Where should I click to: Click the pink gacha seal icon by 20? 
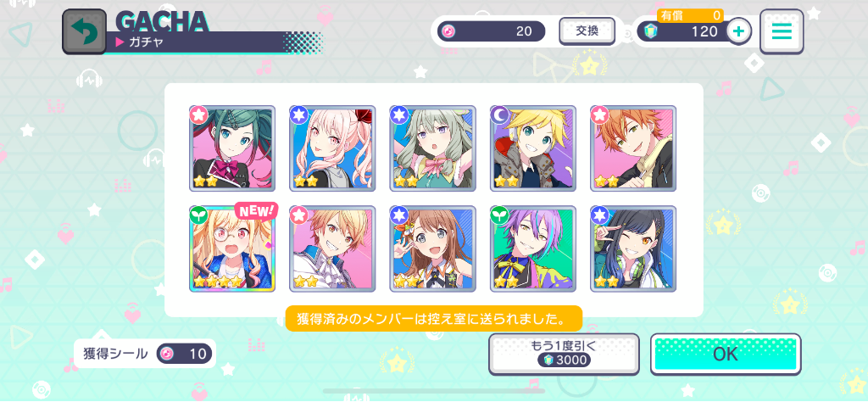pyautogui.click(x=449, y=31)
